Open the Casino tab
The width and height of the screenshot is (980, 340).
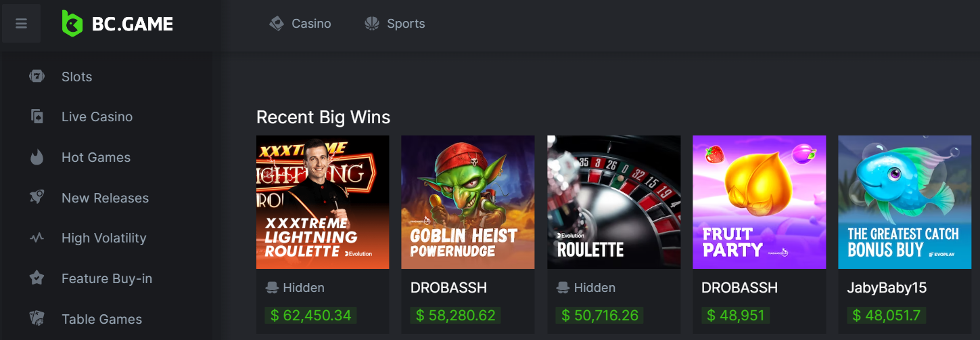300,24
